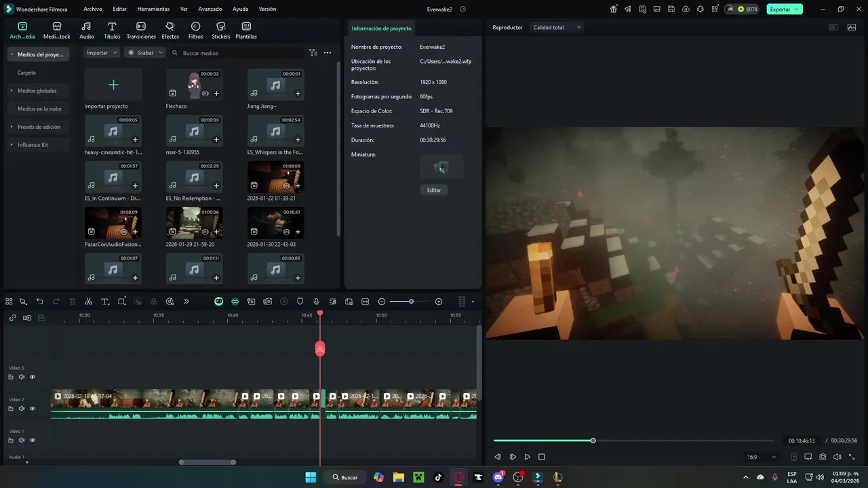
Task: Hide Video 3 track with eye icon
Action: point(33,377)
